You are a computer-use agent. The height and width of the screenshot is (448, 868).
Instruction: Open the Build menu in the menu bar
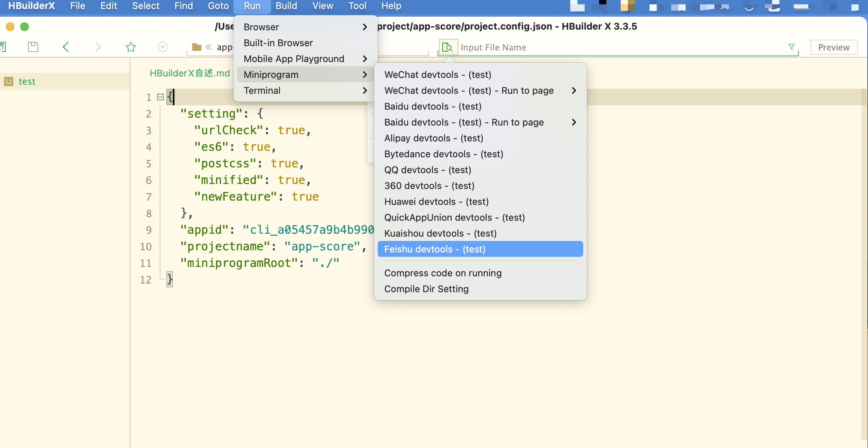click(286, 6)
